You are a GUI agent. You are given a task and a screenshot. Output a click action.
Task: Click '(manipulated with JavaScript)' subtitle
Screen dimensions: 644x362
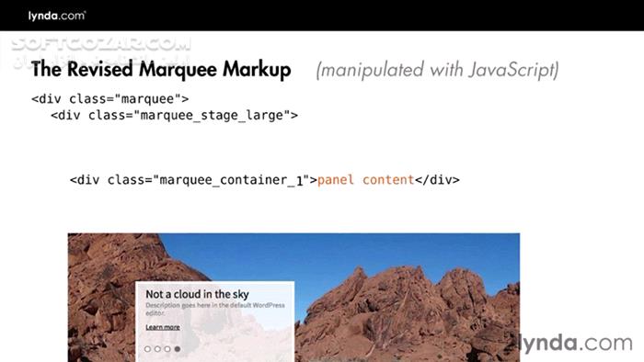coord(437,70)
